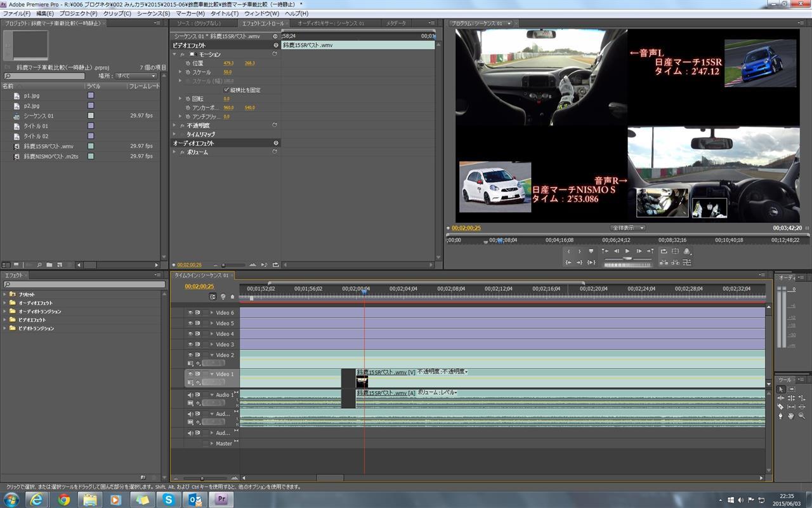Image resolution: width=812 pixels, height=508 pixels.
Task: Expand the 不透明度 effect section
Action: pyautogui.click(x=175, y=126)
